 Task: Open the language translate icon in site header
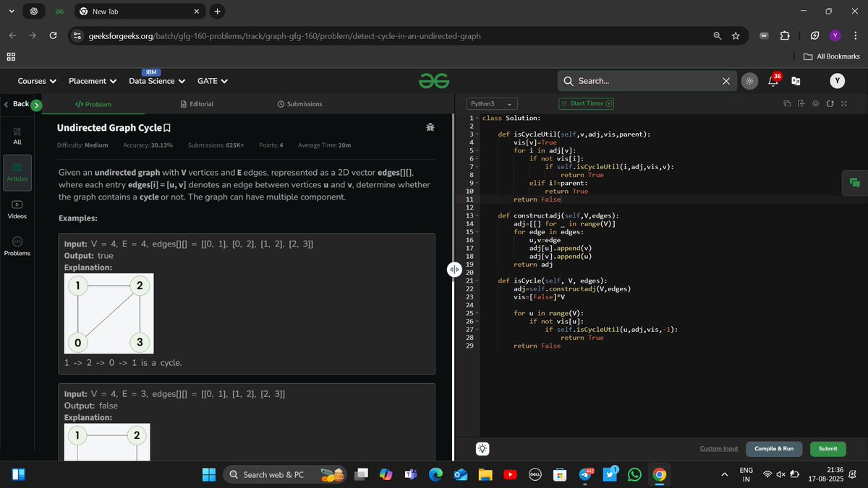796,81
